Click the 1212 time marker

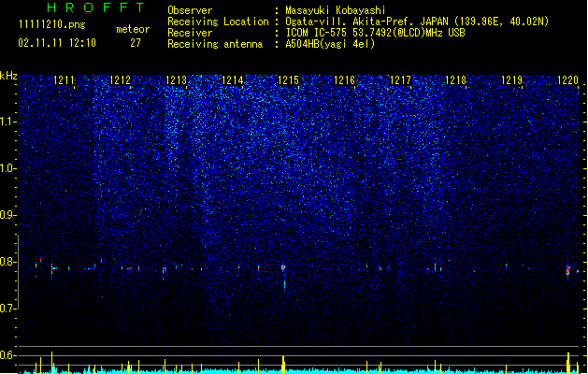coord(120,80)
